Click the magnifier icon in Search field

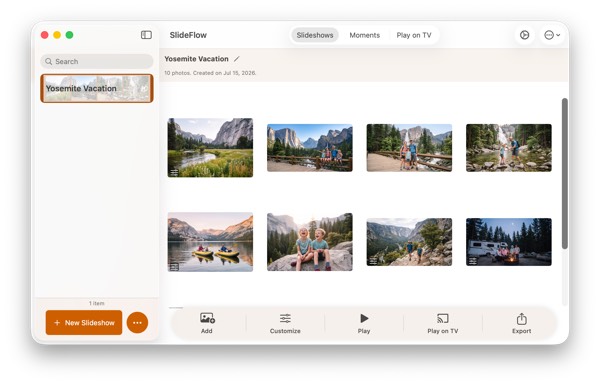pos(49,61)
